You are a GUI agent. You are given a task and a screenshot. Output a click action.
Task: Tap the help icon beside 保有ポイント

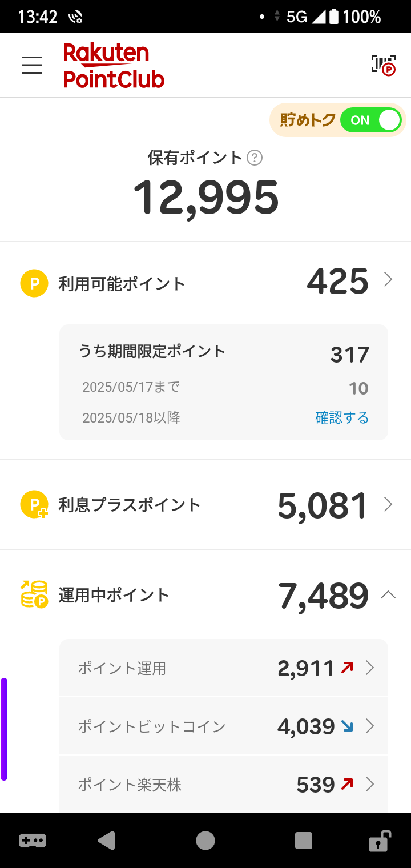(255, 158)
